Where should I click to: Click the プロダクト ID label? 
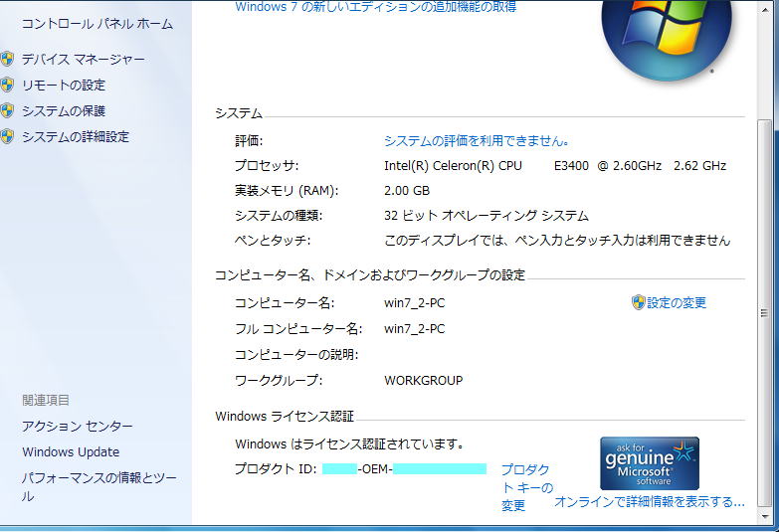(x=276, y=469)
